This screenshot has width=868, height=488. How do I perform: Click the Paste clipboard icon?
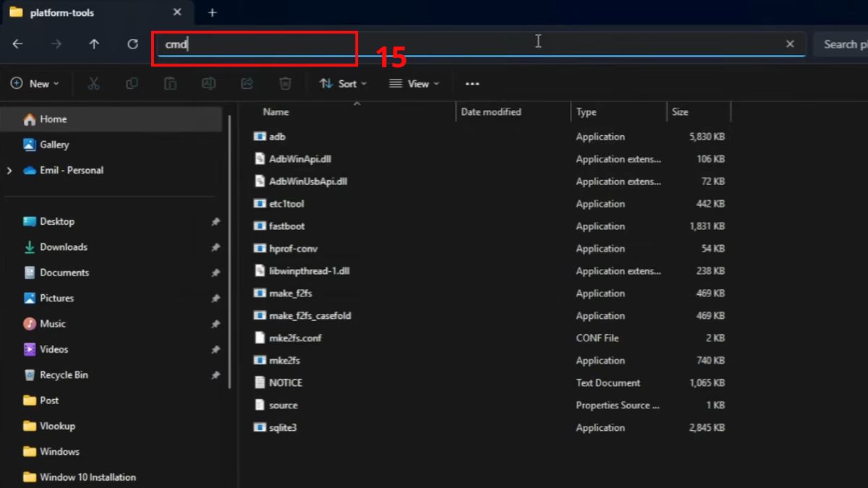click(170, 84)
